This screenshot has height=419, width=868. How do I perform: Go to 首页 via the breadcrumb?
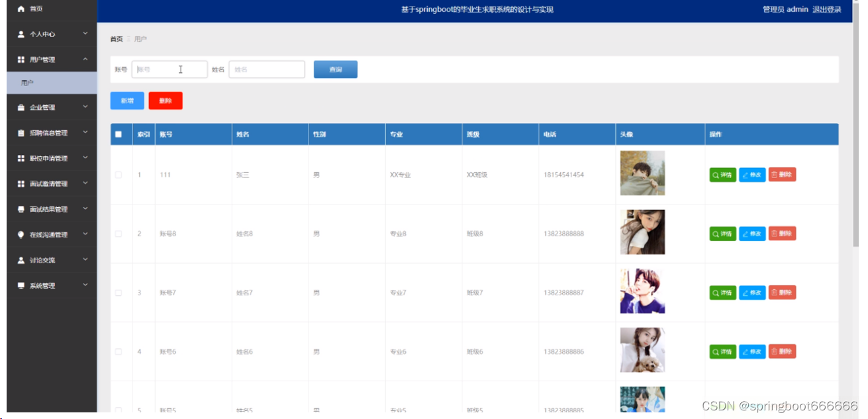click(117, 39)
